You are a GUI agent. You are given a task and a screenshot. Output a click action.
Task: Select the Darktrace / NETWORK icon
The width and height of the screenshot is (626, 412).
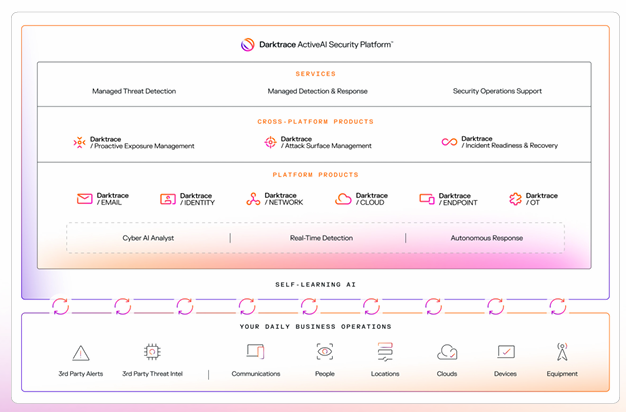[x=253, y=199]
